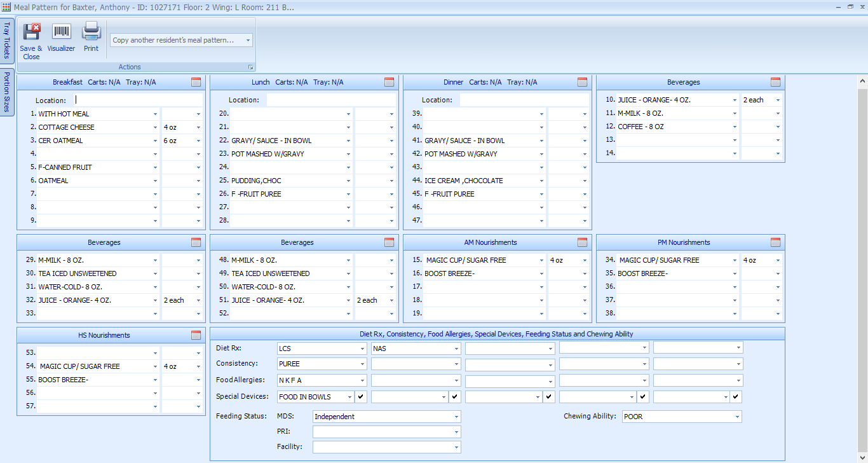
Task: Open the PUREE consistency dropdown
Action: [x=362, y=364]
